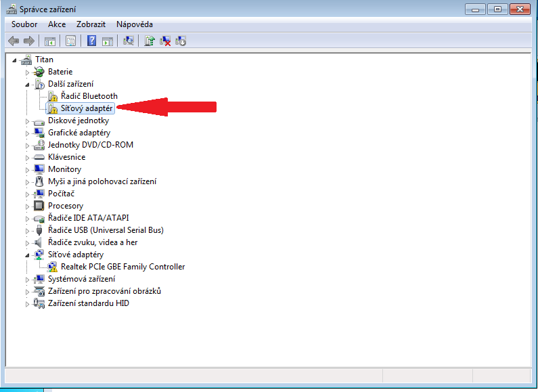Open Properties toolbar icon

(70, 41)
